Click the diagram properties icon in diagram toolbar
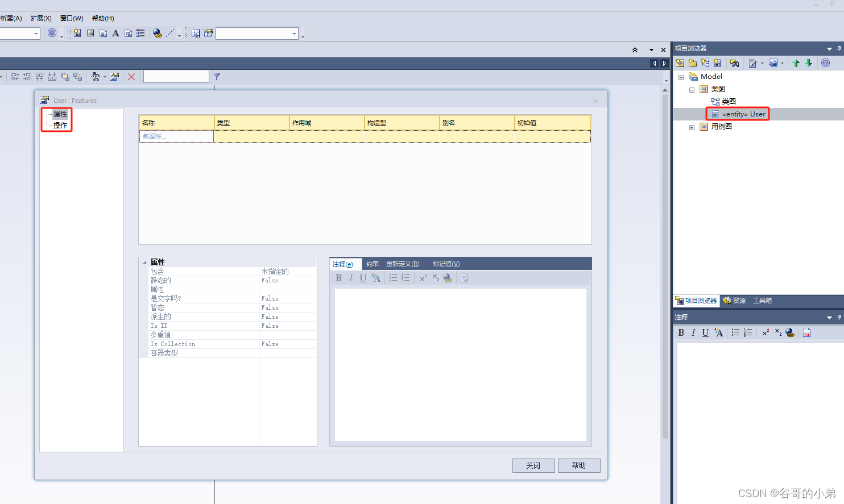Image resolution: width=844 pixels, height=504 pixels. pyautogui.click(x=114, y=77)
